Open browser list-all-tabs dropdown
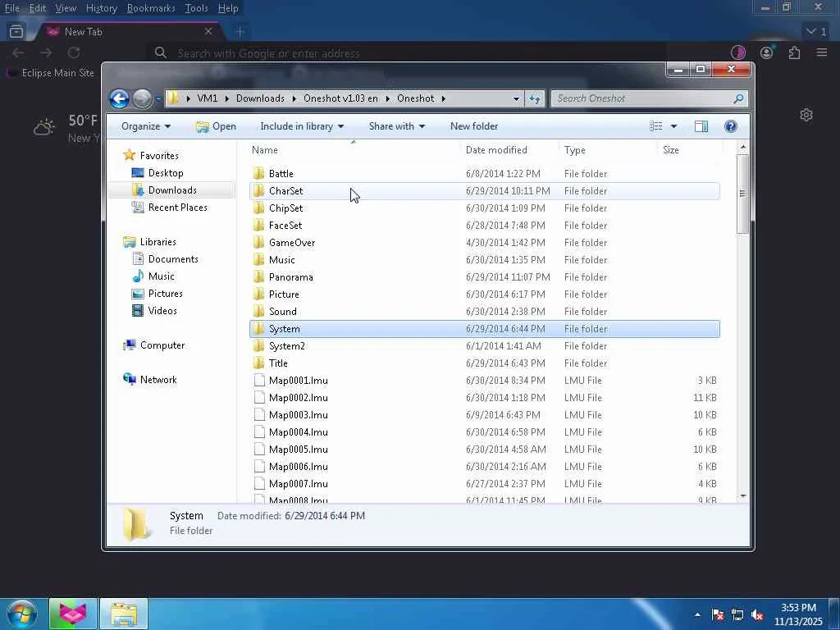 click(817, 32)
